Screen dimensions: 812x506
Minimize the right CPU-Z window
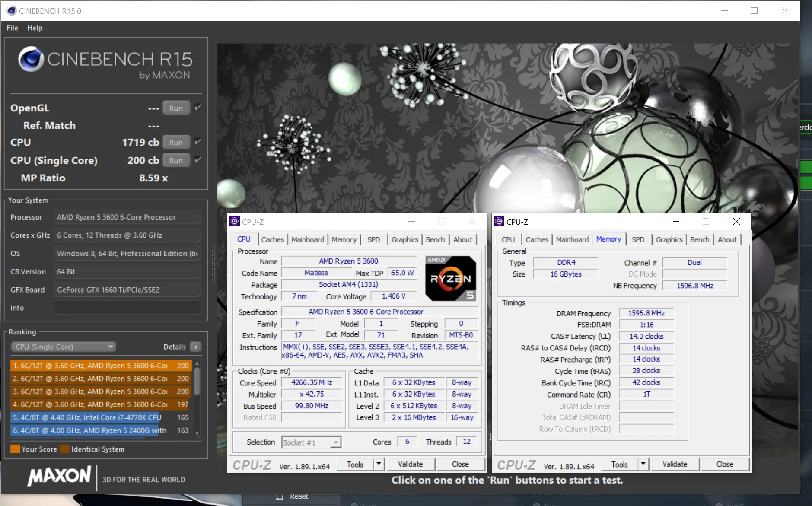point(676,222)
